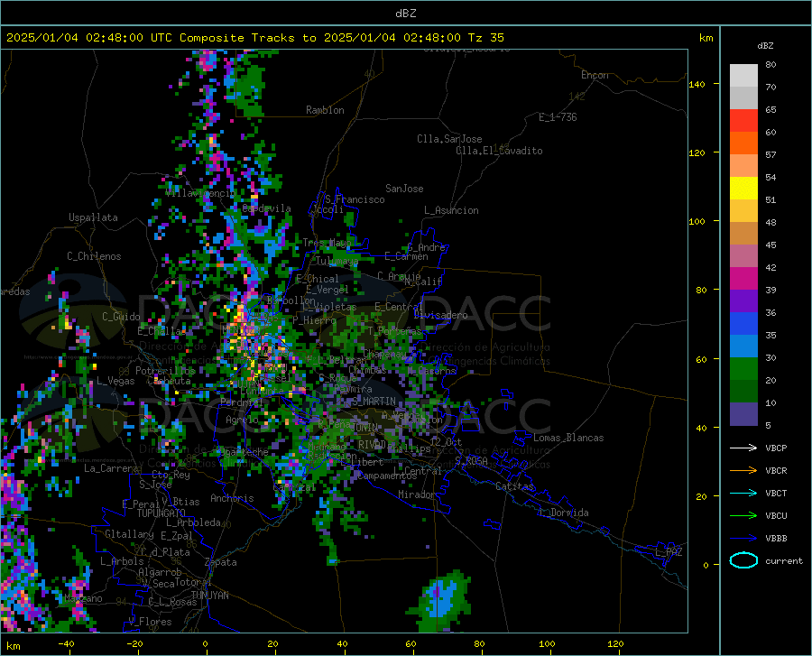
Task: Click the 'Ramblon' map label
Action: pos(325,110)
